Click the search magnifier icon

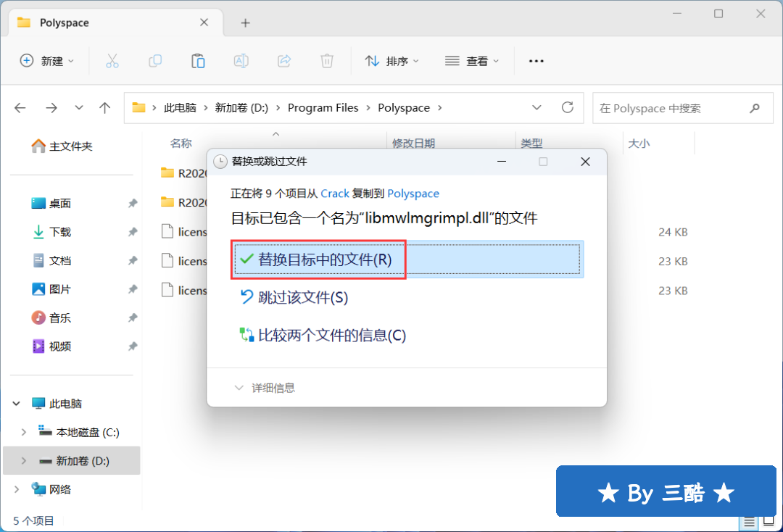point(755,108)
